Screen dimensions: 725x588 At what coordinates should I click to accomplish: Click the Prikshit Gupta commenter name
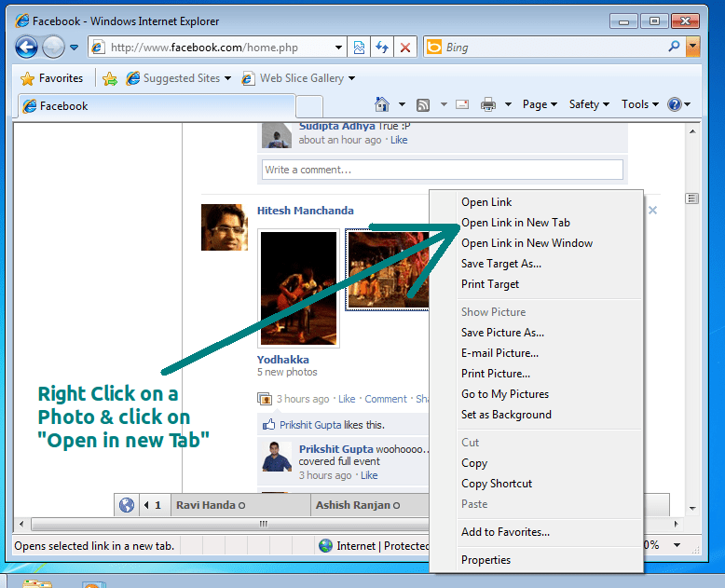(335, 449)
